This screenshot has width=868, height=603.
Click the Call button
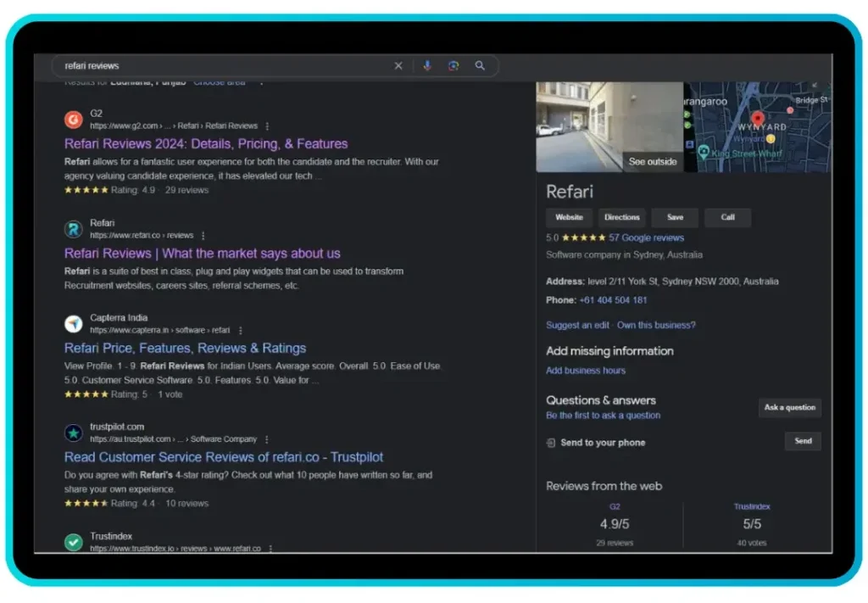(x=727, y=218)
